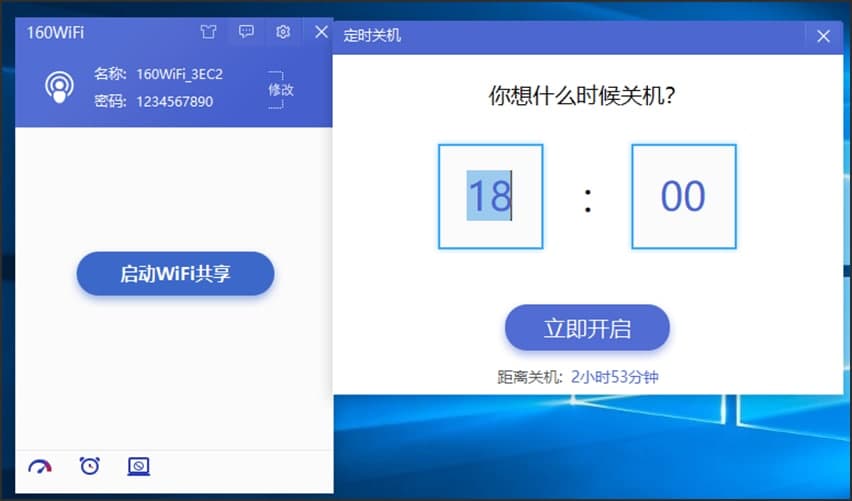
Task: Open the timed shutdown alarm clock icon
Action: (90, 466)
